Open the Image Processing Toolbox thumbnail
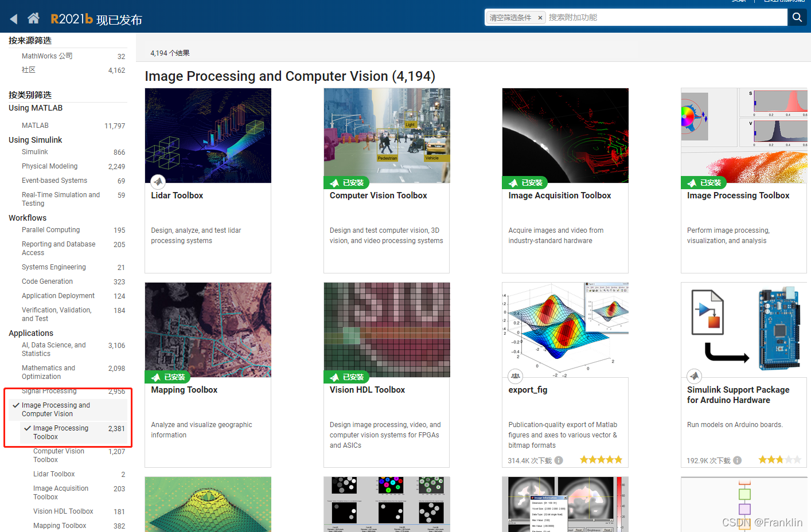Screen dimensions: 811x532 [744, 135]
